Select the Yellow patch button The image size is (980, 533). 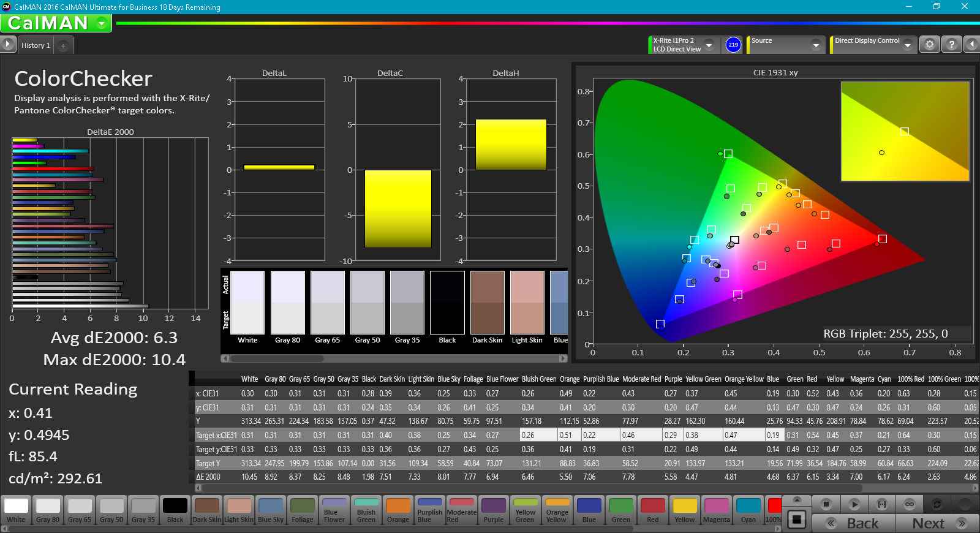coord(685,510)
